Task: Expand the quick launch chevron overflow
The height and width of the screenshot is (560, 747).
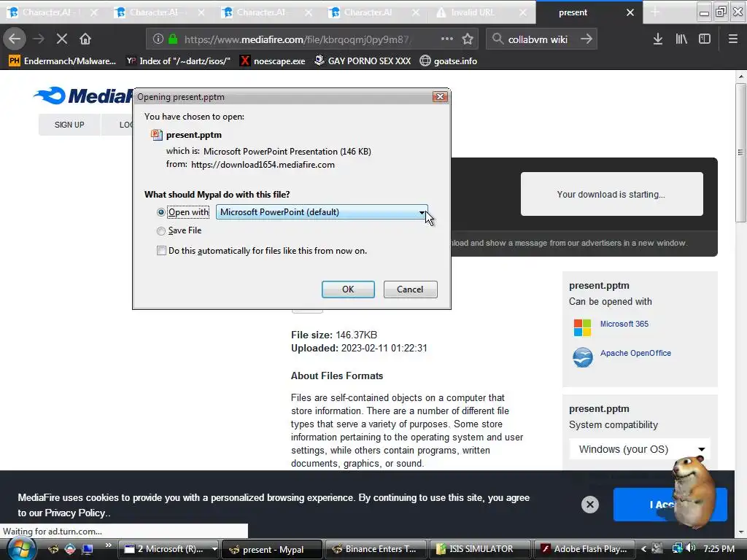Action: pos(109,545)
